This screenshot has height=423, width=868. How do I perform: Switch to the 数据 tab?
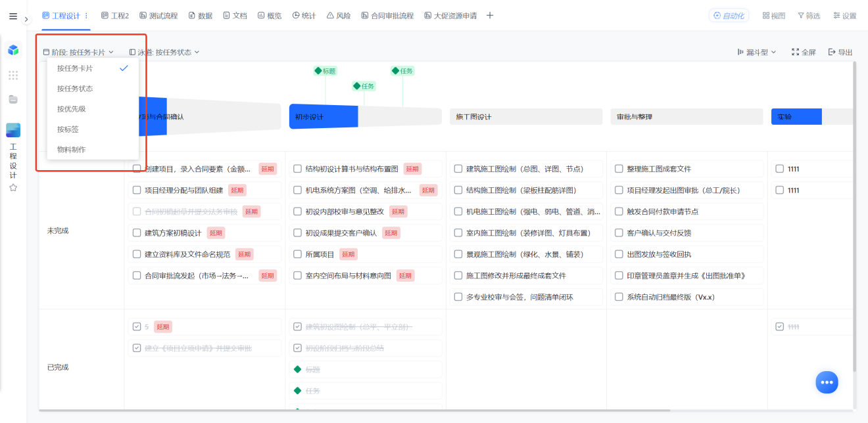click(x=201, y=15)
